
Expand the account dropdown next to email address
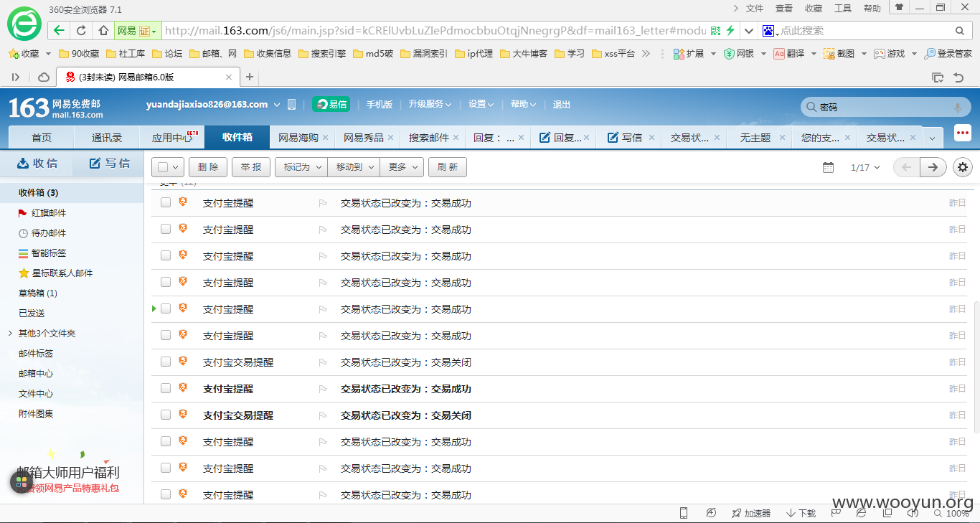pos(277,105)
